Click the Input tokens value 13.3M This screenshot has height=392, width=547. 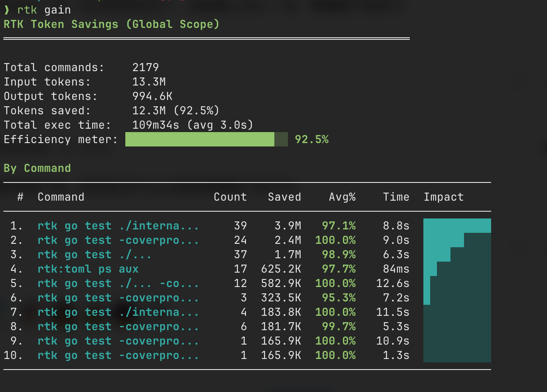(149, 82)
